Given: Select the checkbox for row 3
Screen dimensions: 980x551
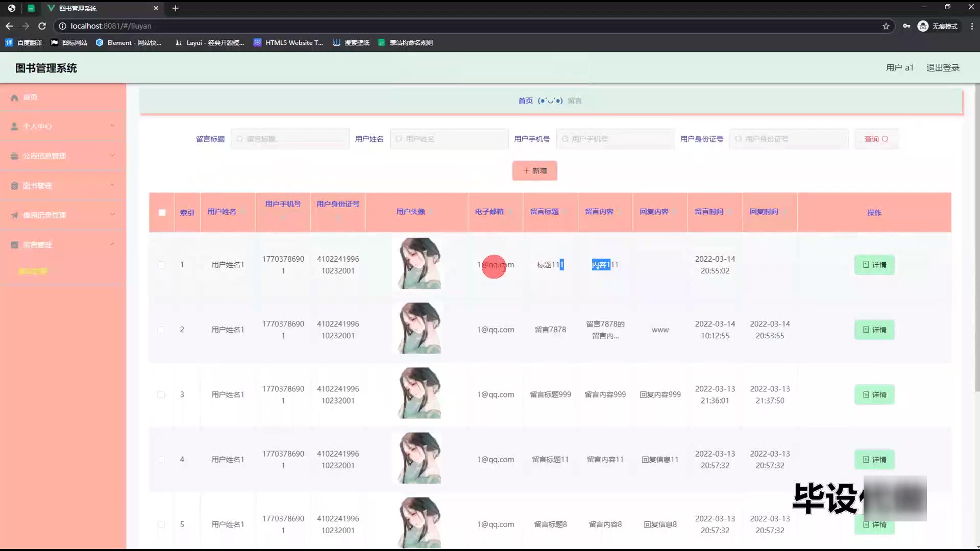Looking at the screenshot, I should tap(161, 394).
